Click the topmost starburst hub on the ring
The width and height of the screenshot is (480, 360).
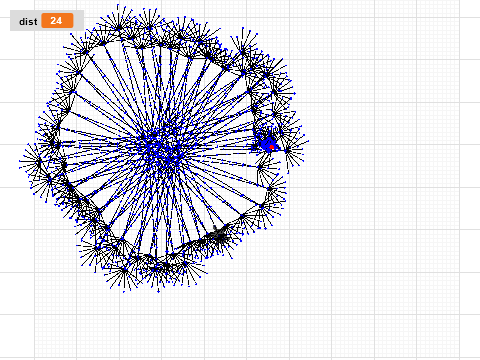click(x=119, y=27)
